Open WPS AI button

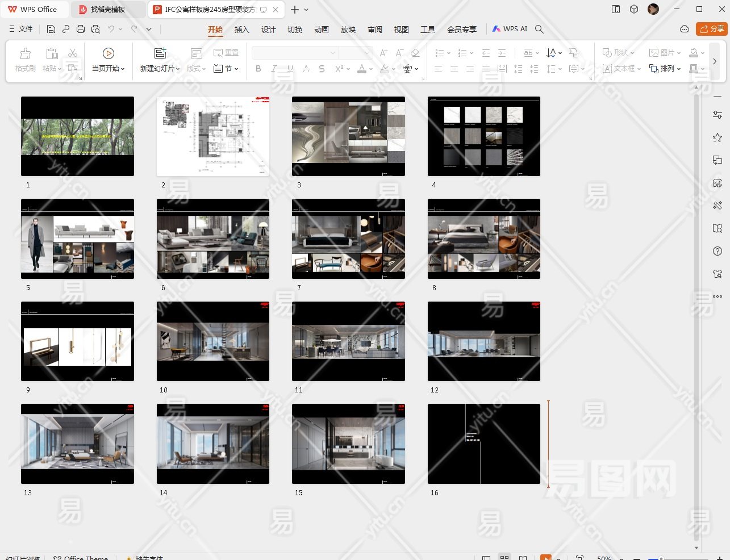coord(510,29)
